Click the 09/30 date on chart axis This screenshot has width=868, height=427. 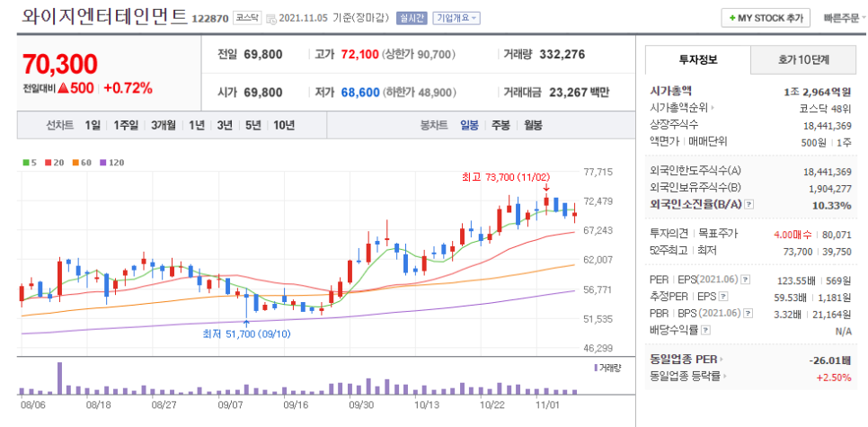[360, 405]
